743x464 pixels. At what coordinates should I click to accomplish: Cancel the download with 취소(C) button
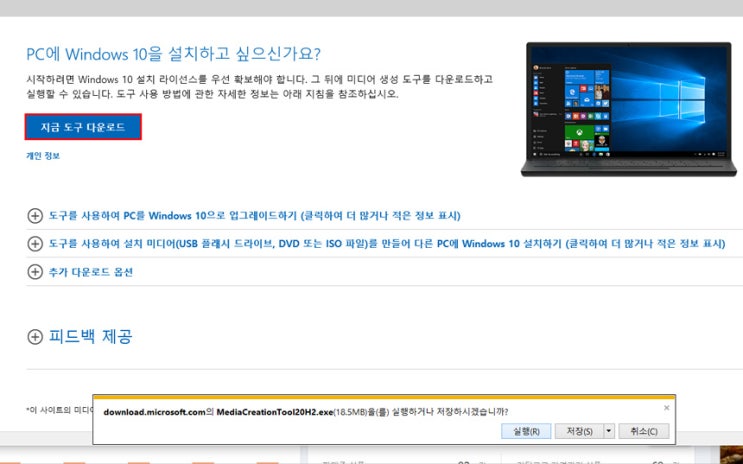[644, 431]
